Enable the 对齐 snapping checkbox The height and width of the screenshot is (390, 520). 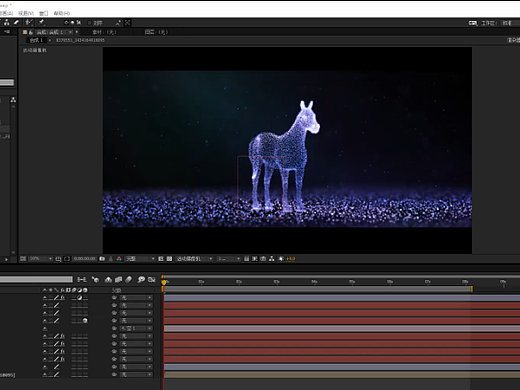click(x=90, y=23)
